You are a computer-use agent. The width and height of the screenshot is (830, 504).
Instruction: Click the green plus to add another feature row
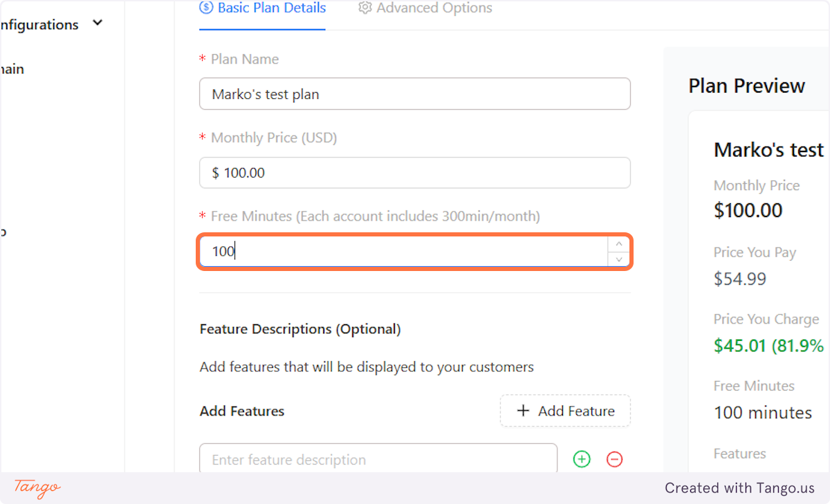[581, 459]
